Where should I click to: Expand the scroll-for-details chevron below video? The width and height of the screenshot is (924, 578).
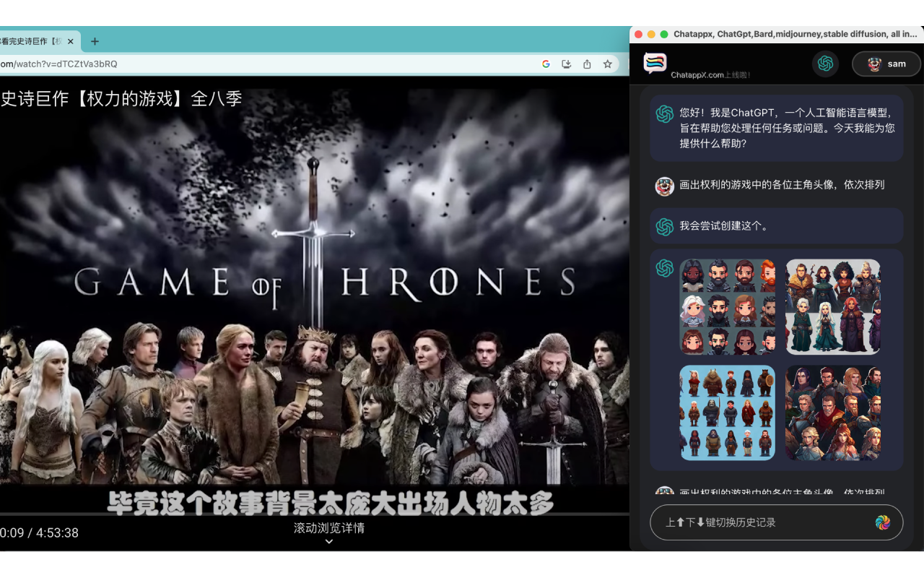[329, 541]
